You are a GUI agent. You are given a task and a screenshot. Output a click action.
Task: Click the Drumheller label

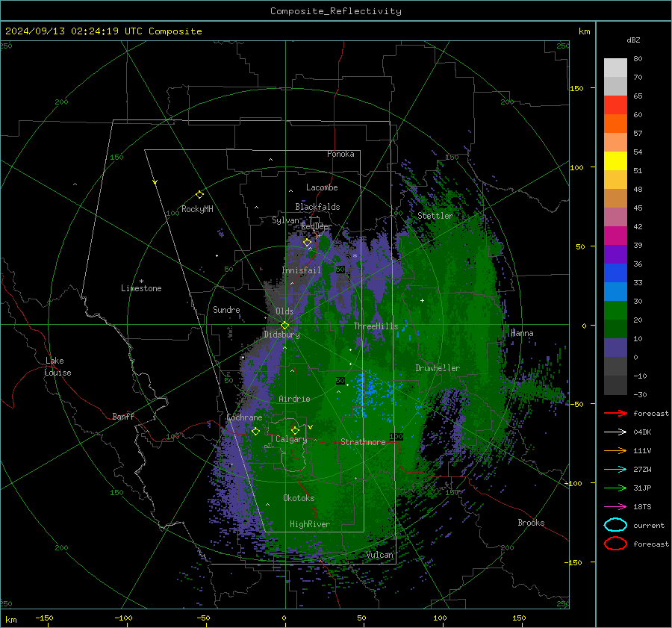[x=438, y=368]
